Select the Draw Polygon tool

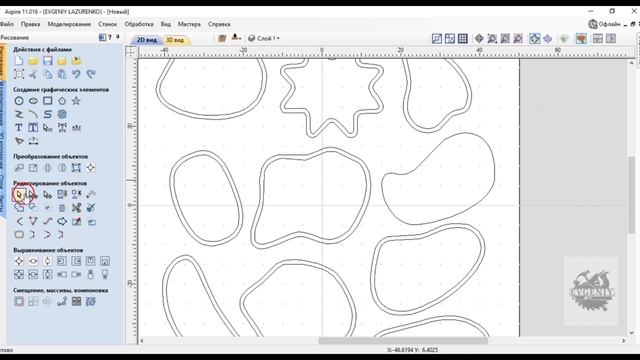pos(62,101)
